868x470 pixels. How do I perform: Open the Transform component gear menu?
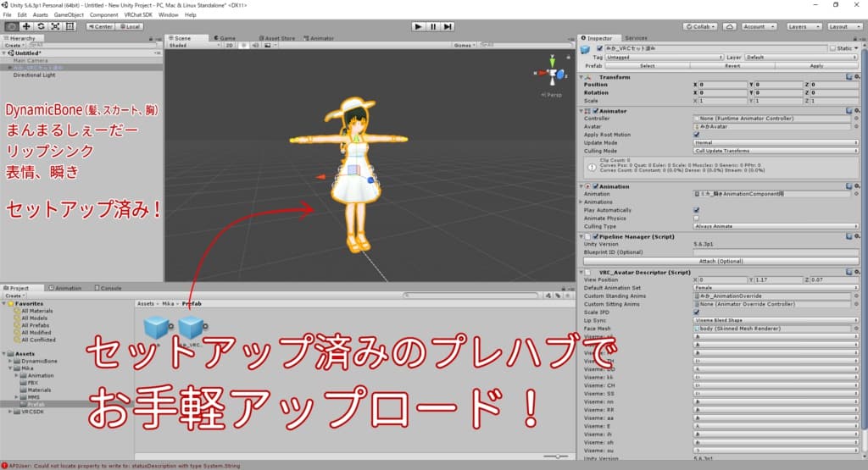[x=857, y=77]
